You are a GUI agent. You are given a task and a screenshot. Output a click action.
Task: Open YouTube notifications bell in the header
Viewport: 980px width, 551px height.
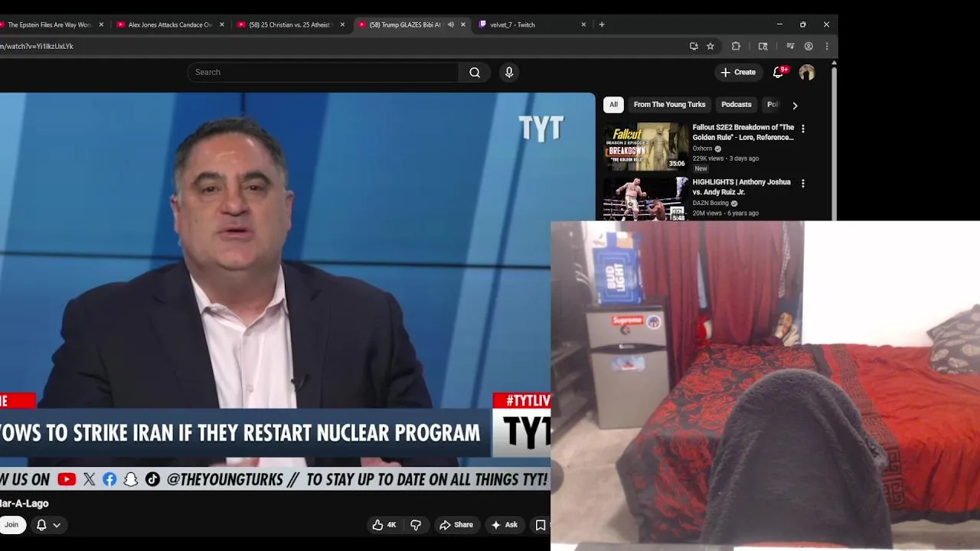point(779,72)
